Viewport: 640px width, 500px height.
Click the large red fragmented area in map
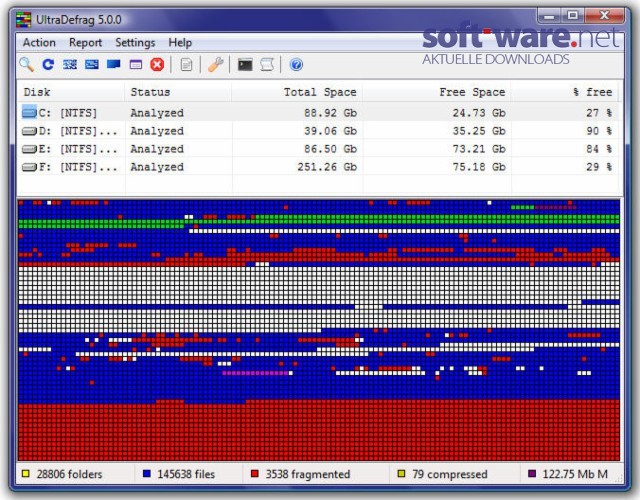[319, 431]
